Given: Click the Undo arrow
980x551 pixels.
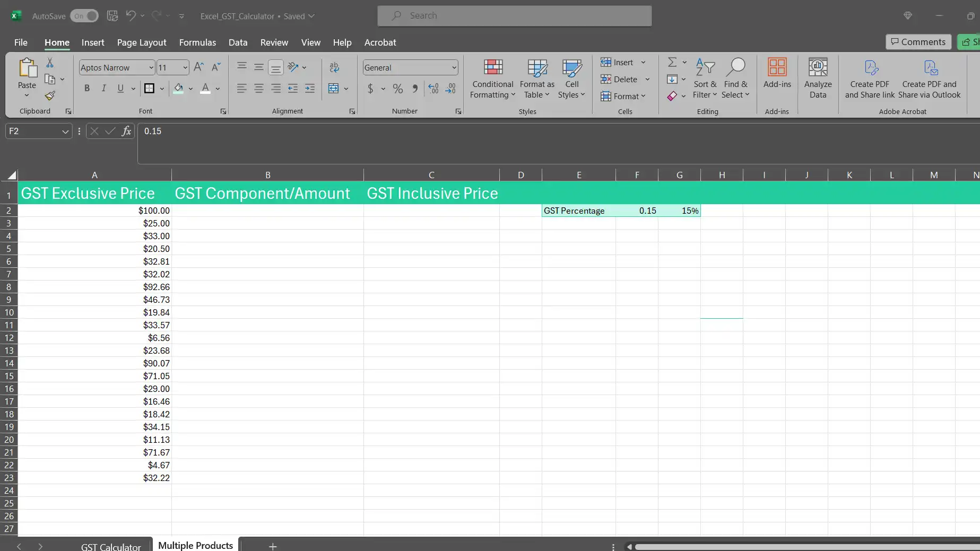Looking at the screenshot, I should coord(131,16).
